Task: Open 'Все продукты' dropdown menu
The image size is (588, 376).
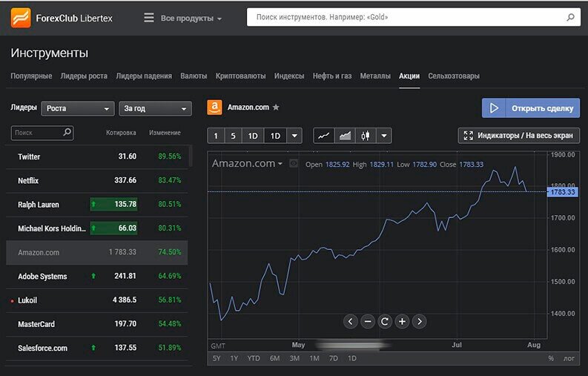Action: click(x=191, y=18)
